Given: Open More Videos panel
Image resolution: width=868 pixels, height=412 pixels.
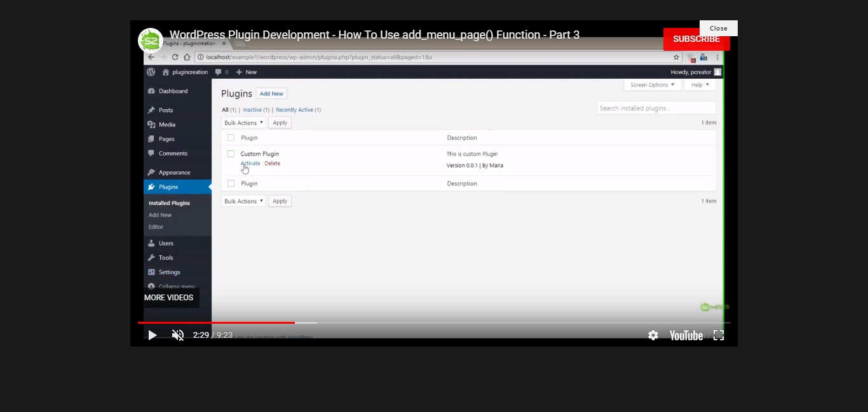Looking at the screenshot, I should tap(168, 298).
